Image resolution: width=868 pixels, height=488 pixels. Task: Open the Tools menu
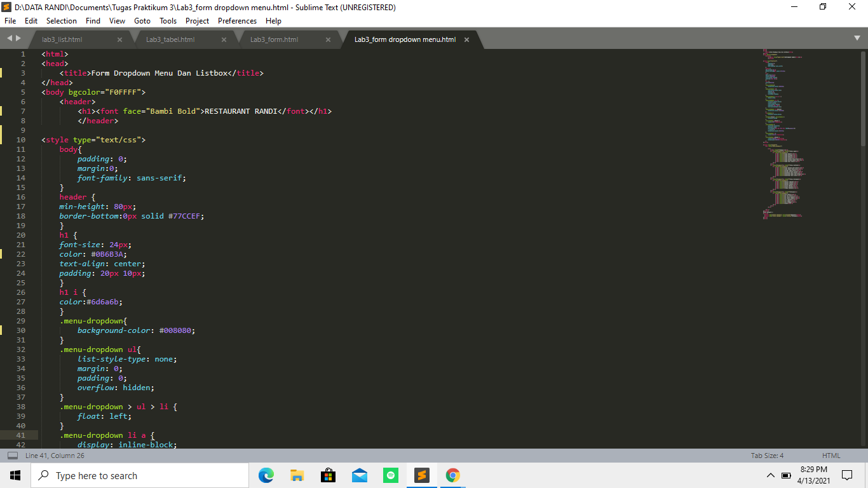point(168,20)
